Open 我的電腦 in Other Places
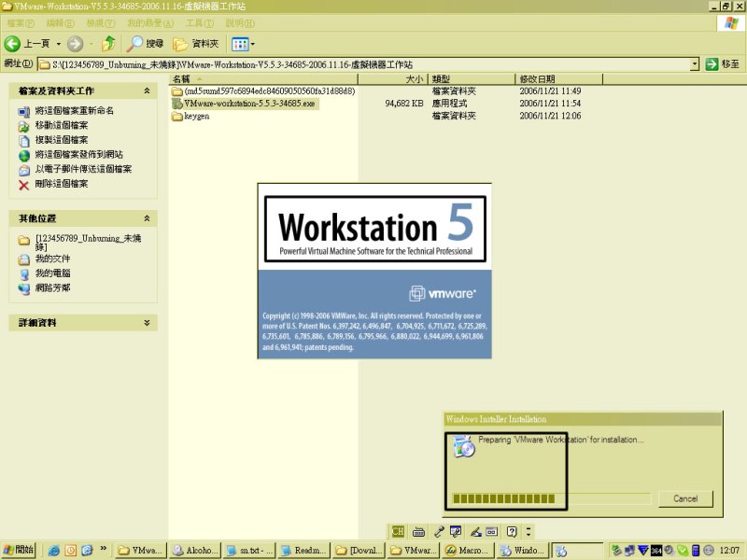Screen dimensions: 747x560 pyautogui.click(x=52, y=273)
